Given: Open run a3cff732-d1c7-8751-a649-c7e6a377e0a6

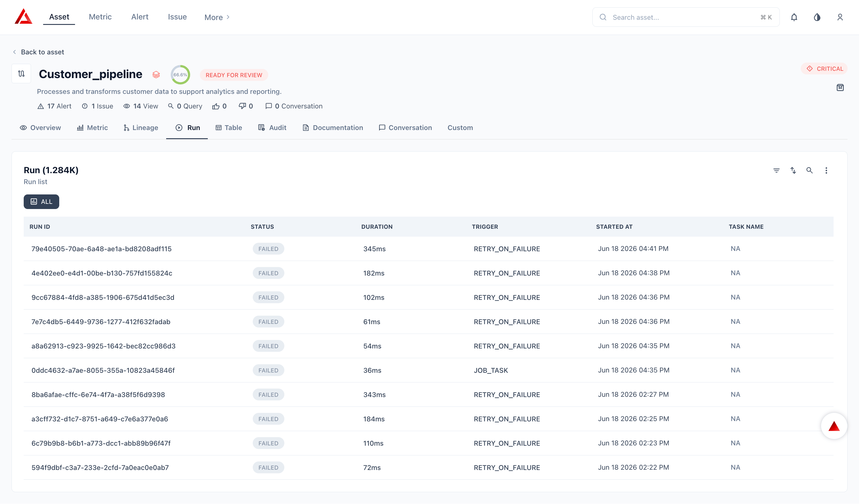Looking at the screenshot, I should (x=100, y=419).
